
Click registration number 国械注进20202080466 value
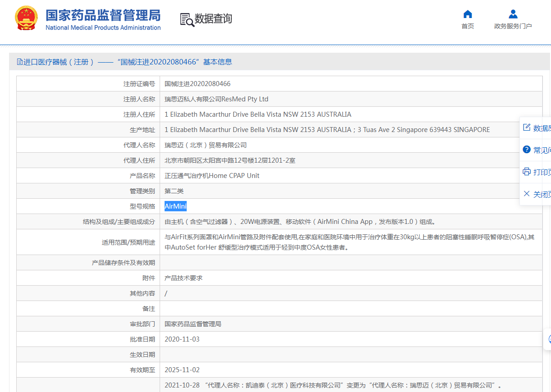(197, 84)
